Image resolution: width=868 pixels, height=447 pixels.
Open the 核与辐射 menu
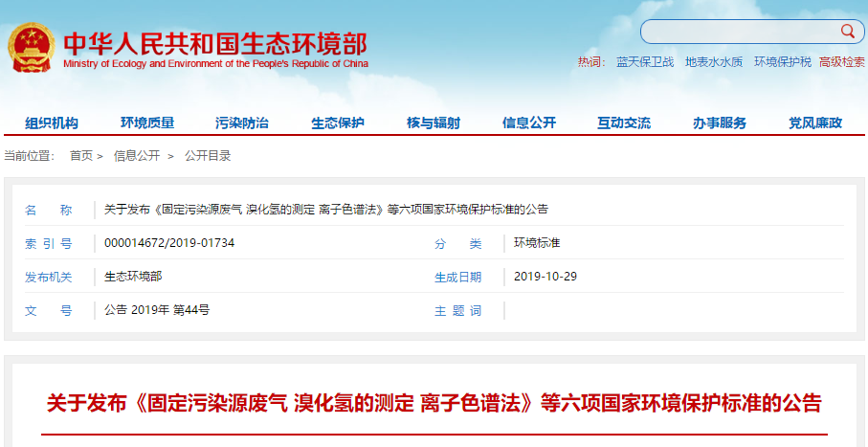click(x=434, y=123)
